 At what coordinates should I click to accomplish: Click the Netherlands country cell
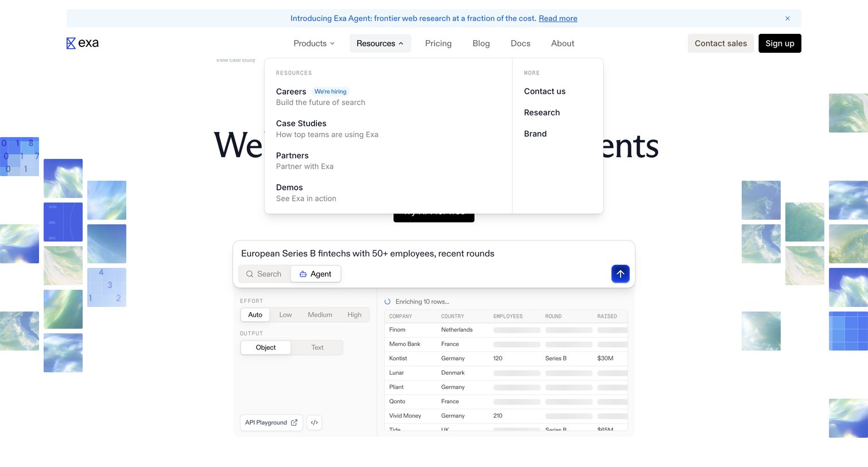click(x=457, y=330)
